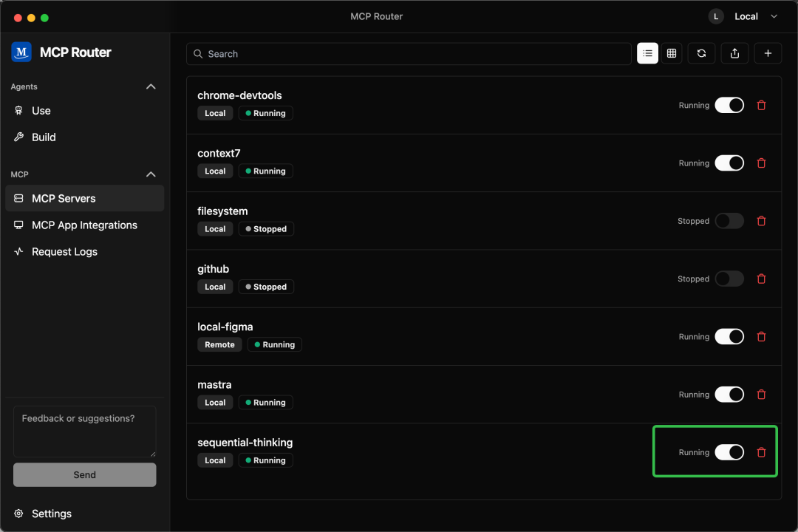The height and width of the screenshot is (532, 798).
Task: Add a new MCP server
Action: [x=768, y=53]
